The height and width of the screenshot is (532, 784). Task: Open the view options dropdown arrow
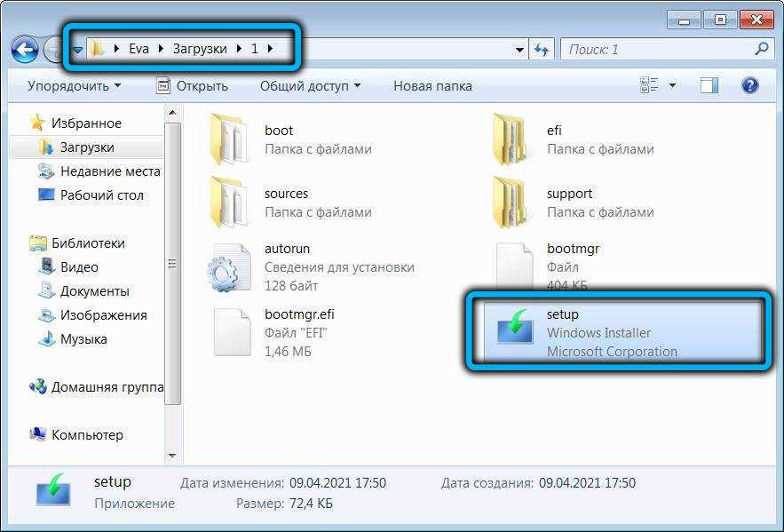point(672,86)
